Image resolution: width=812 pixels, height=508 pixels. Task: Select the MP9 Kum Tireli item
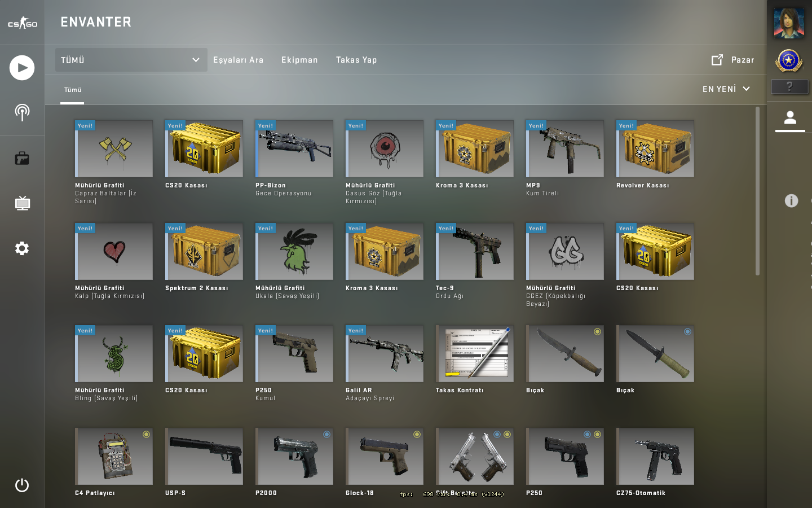[x=565, y=148]
